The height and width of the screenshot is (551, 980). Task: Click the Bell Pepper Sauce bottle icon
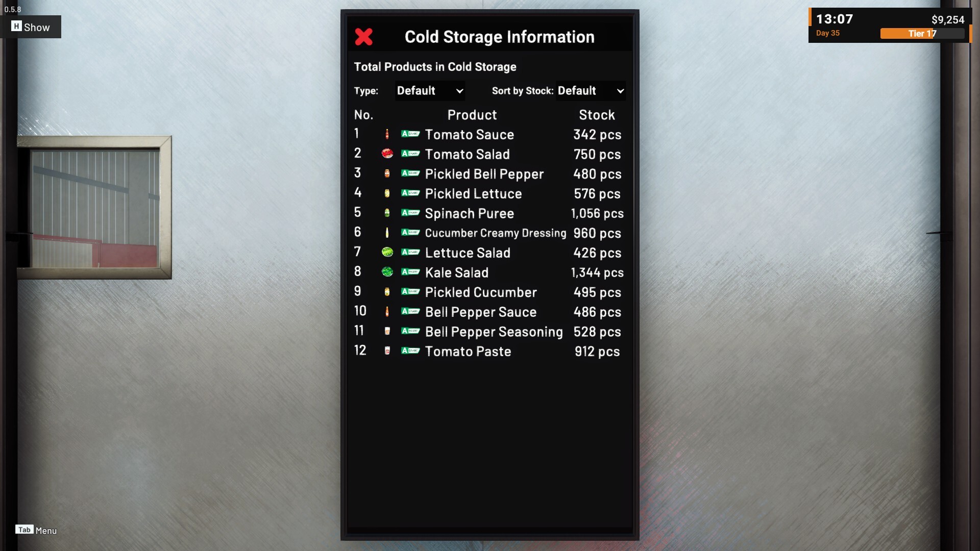(x=387, y=311)
